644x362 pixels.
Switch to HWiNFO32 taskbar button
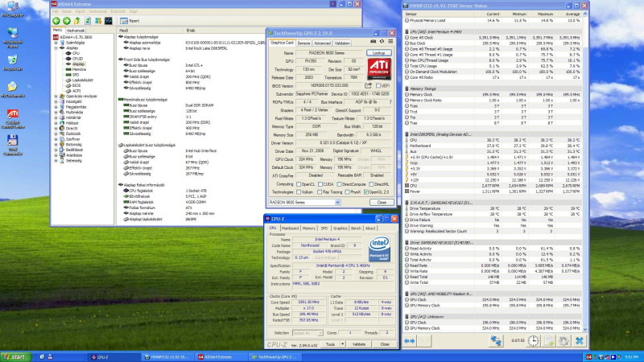(167, 357)
